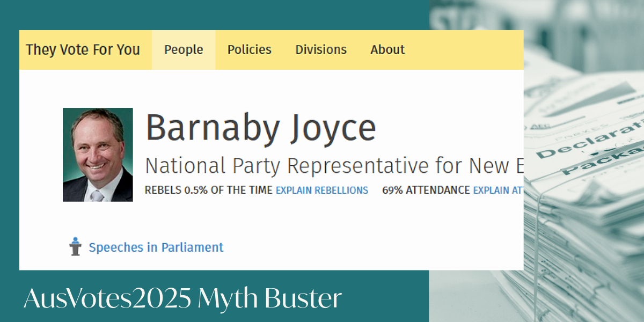Click the 'REBELS 0.5% OF THE TIME' text

[x=209, y=190]
